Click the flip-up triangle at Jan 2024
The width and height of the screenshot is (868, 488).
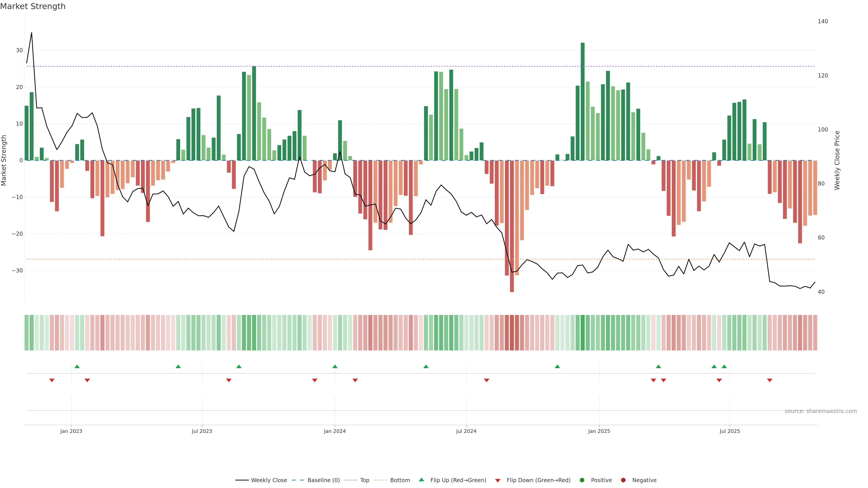[x=335, y=366]
